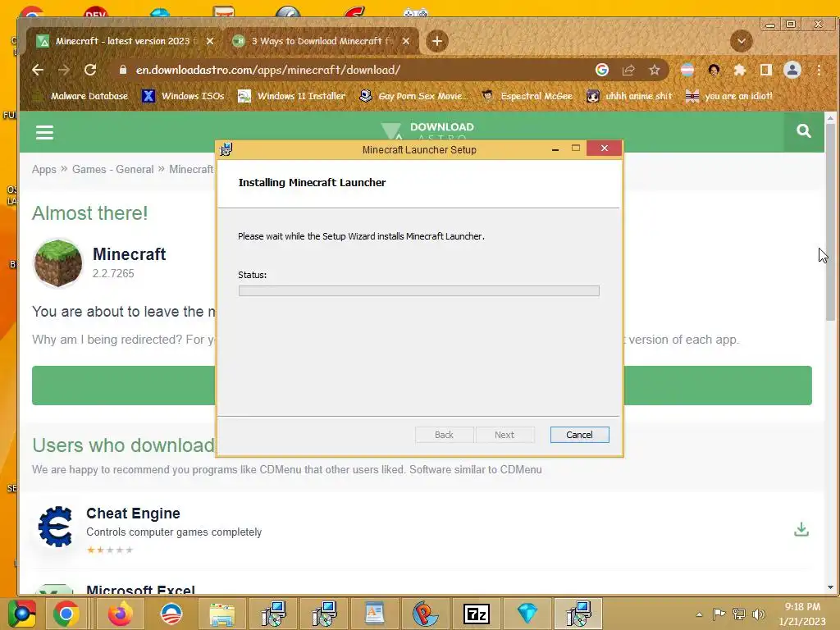Click the uhhh anime shit bookmark
The width and height of the screenshot is (840, 630).
pos(629,97)
